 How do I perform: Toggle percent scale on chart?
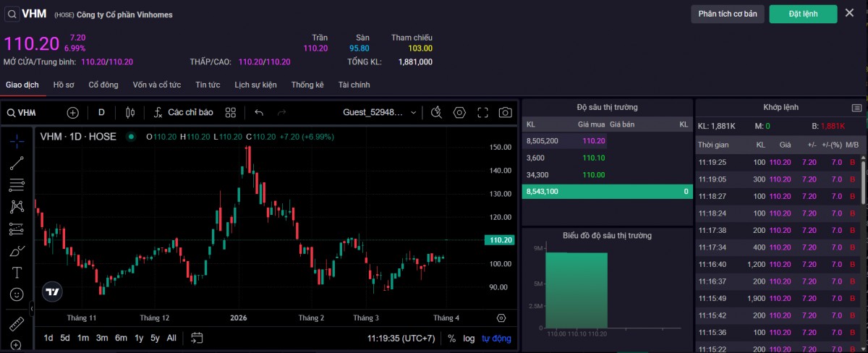(x=451, y=338)
